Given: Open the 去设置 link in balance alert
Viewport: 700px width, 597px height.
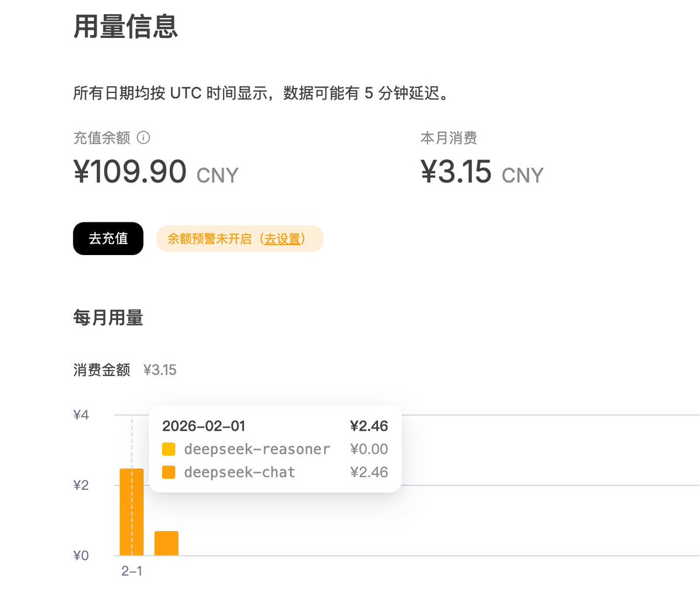Looking at the screenshot, I should pyautogui.click(x=282, y=239).
